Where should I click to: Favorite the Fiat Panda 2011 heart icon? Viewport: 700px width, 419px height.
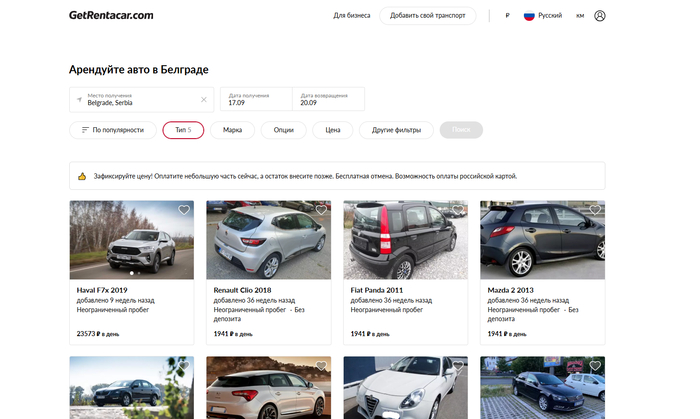point(458,210)
